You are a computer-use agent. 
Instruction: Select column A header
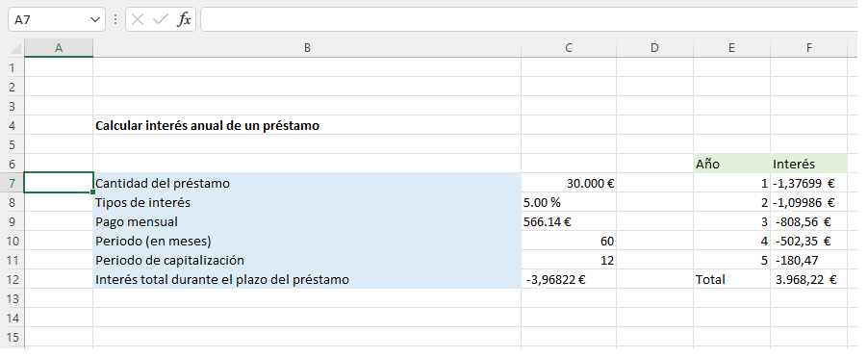click(59, 49)
